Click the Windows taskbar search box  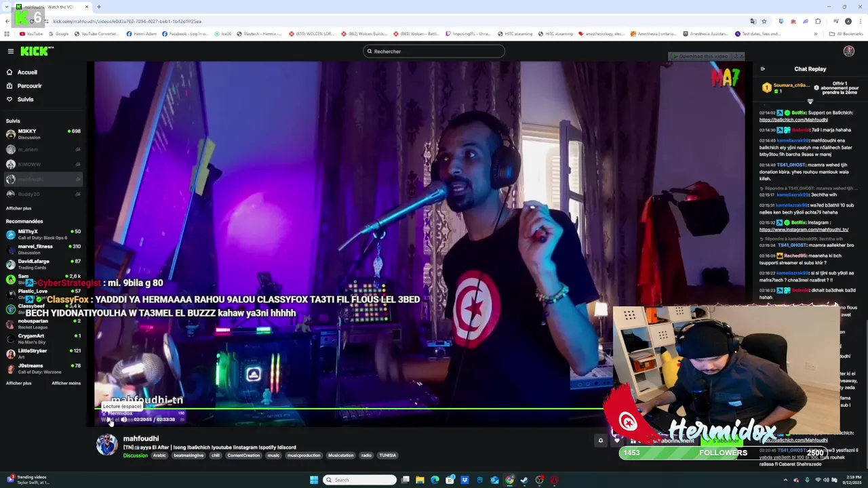click(x=359, y=480)
